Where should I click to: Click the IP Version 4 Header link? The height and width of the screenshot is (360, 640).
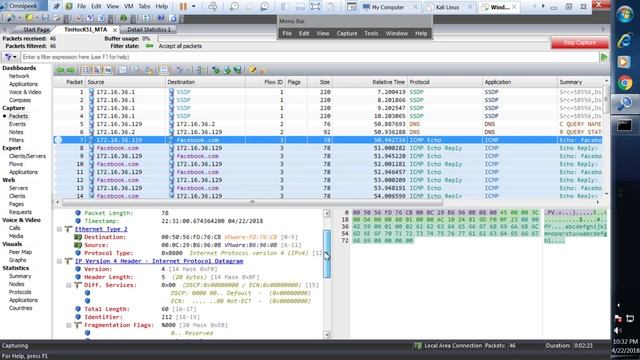[159, 261]
